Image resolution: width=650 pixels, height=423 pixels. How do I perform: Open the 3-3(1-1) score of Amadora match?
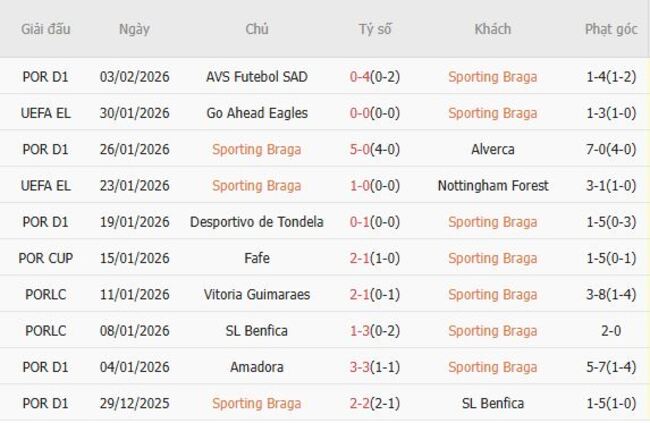[375, 367]
